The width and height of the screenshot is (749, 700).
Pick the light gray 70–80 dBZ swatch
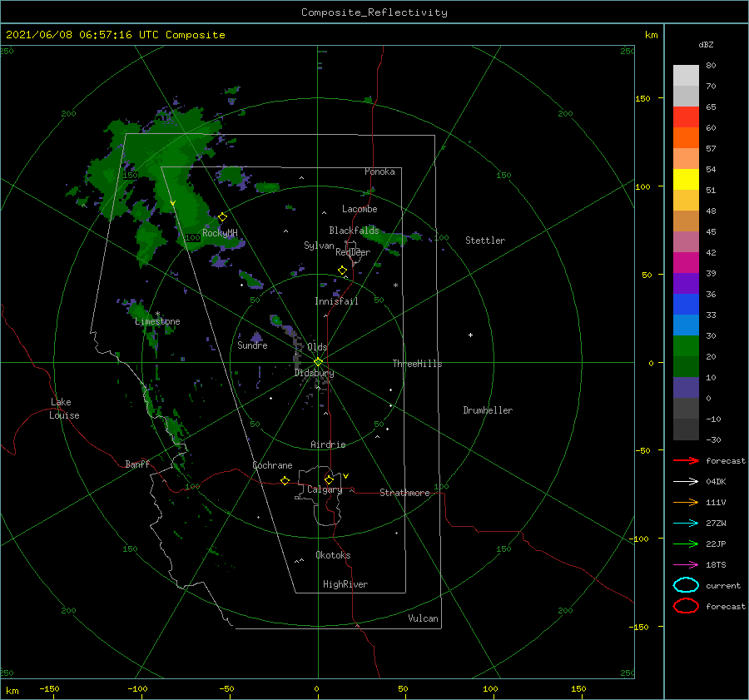(686, 76)
